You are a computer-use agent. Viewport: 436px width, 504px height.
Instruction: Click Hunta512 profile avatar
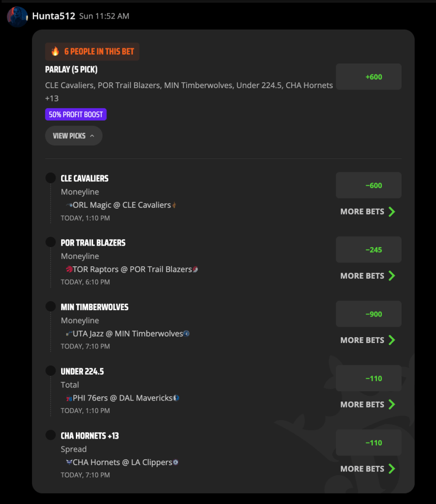point(17,16)
